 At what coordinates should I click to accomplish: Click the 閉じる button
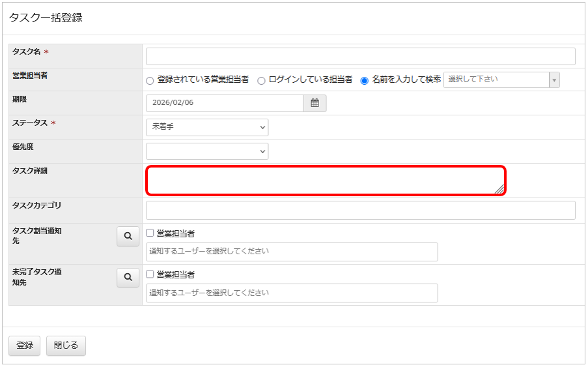66,345
